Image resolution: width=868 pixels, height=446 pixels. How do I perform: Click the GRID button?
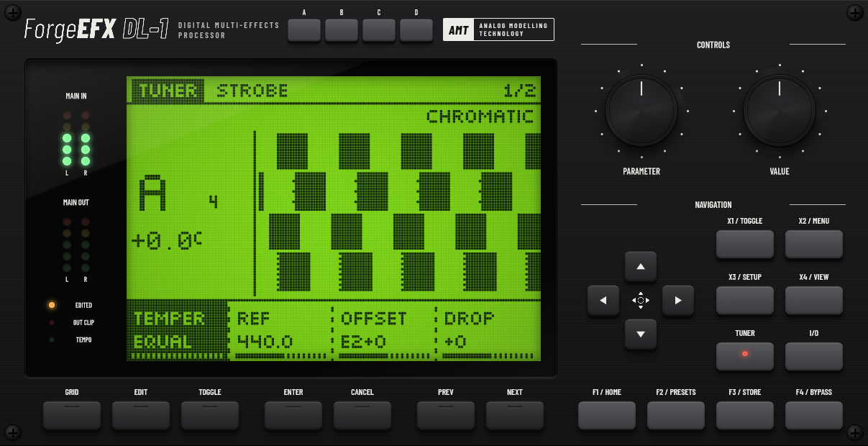pyautogui.click(x=72, y=415)
